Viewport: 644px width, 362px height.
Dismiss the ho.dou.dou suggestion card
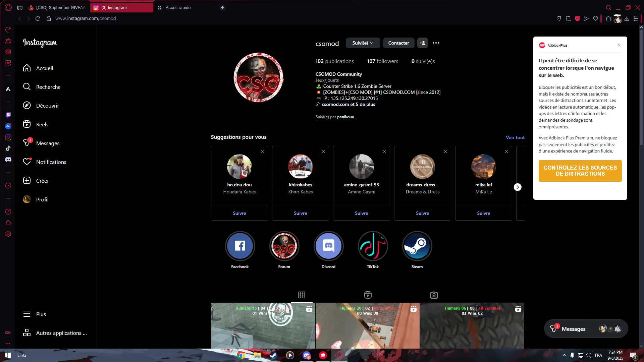262,152
